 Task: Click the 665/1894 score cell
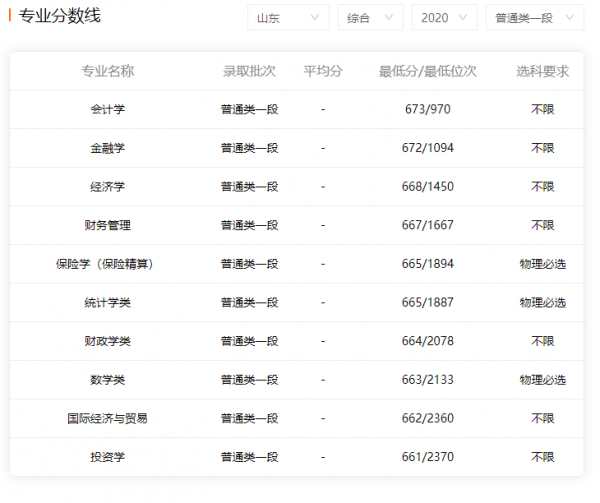point(427,264)
